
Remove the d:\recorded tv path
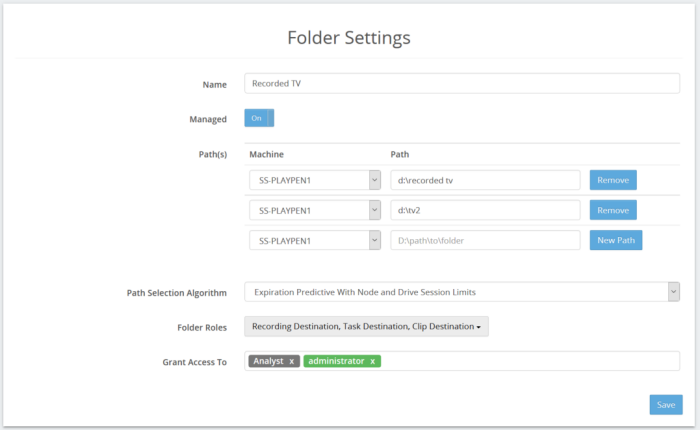[613, 180]
